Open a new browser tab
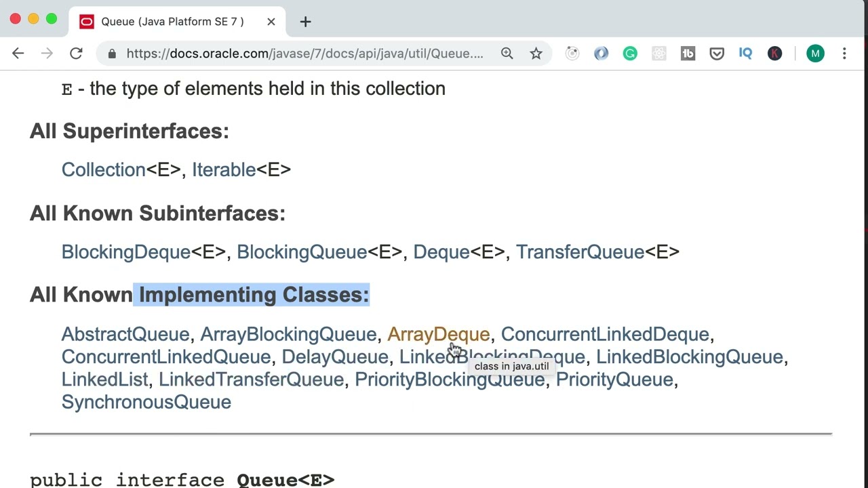 pos(305,22)
